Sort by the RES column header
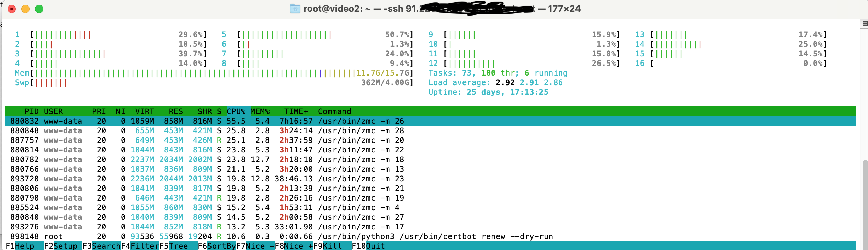The height and width of the screenshot is (250, 868). (x=176, y=111)
